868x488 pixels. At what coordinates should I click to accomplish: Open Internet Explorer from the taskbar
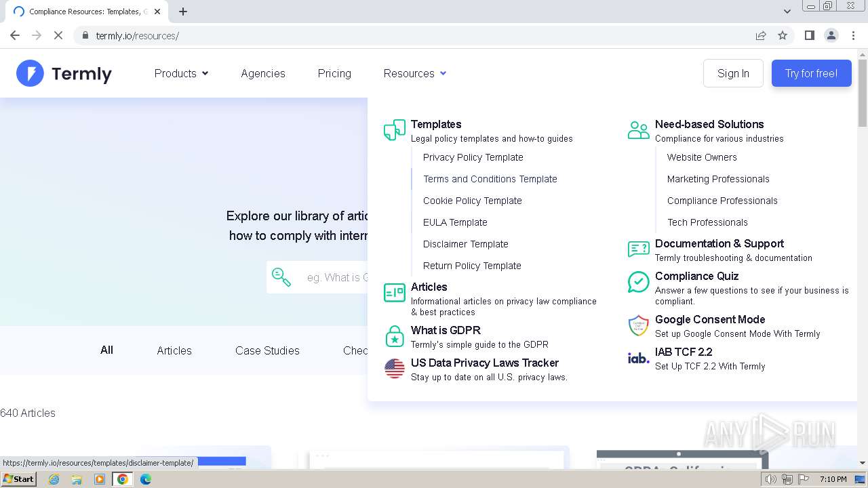(x=54, y=479)
